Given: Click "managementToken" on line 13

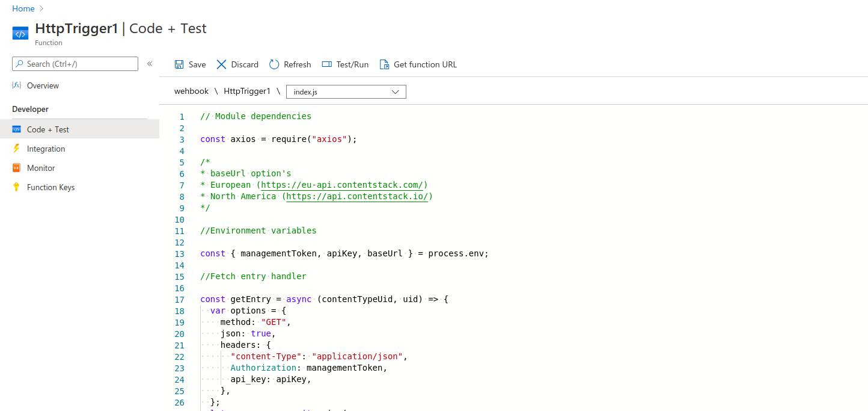Looking at the screenshot, I should [x=278, y=253].
